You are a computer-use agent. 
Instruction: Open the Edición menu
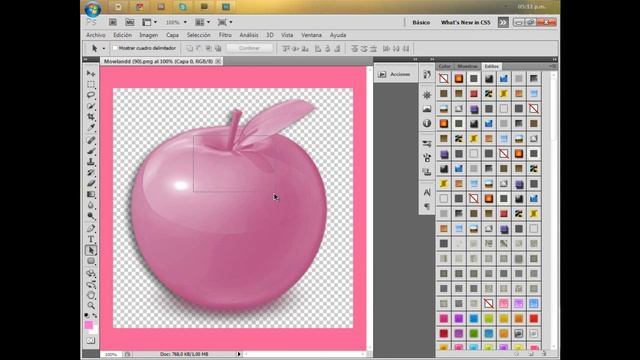[122, 35]
